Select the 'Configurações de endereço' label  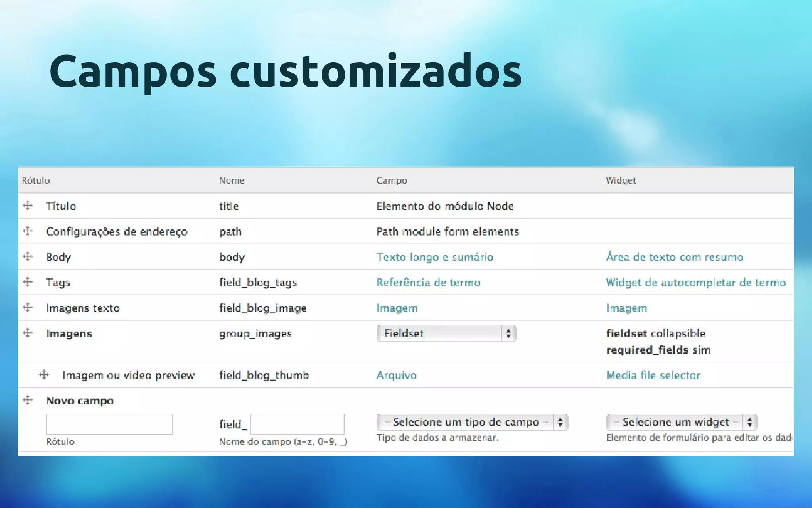tap(117, 232)
